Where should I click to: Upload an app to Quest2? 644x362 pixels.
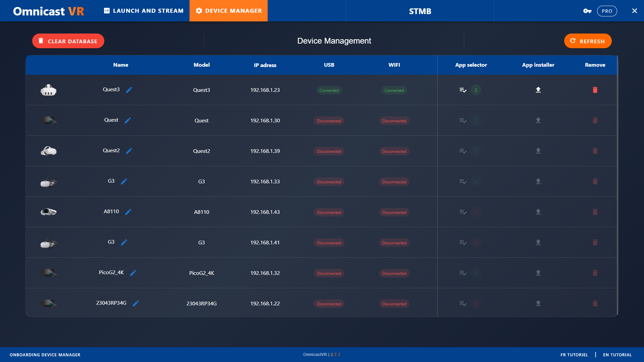pos(538,151)
